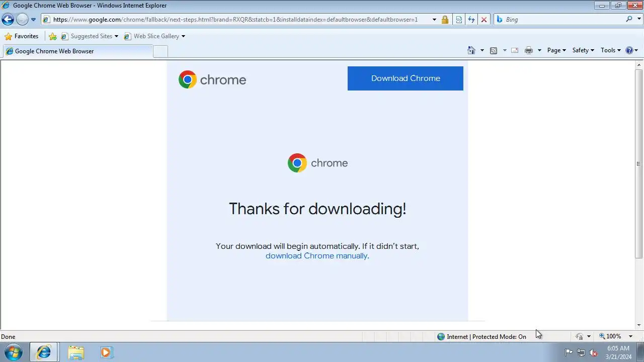644x362 pixels.
Task: Expand the Web Slice Gallery dropdown
Action: click(x=183, y=36)
